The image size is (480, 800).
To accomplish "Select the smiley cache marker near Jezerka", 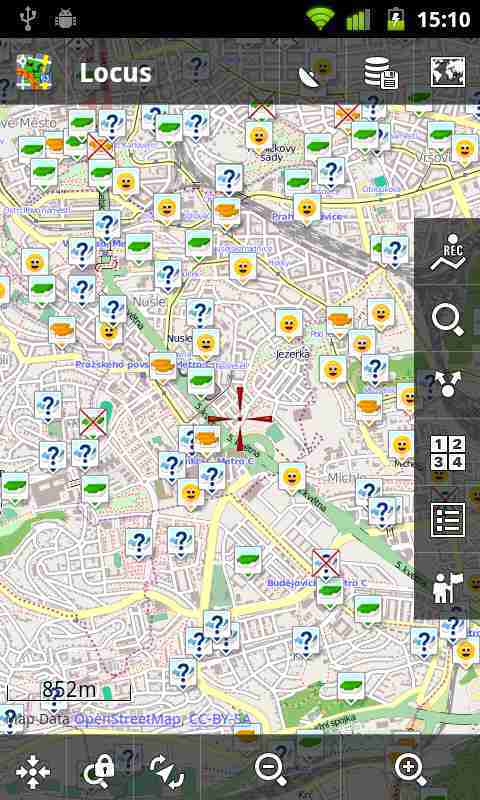I will click(x=289, y=325).
